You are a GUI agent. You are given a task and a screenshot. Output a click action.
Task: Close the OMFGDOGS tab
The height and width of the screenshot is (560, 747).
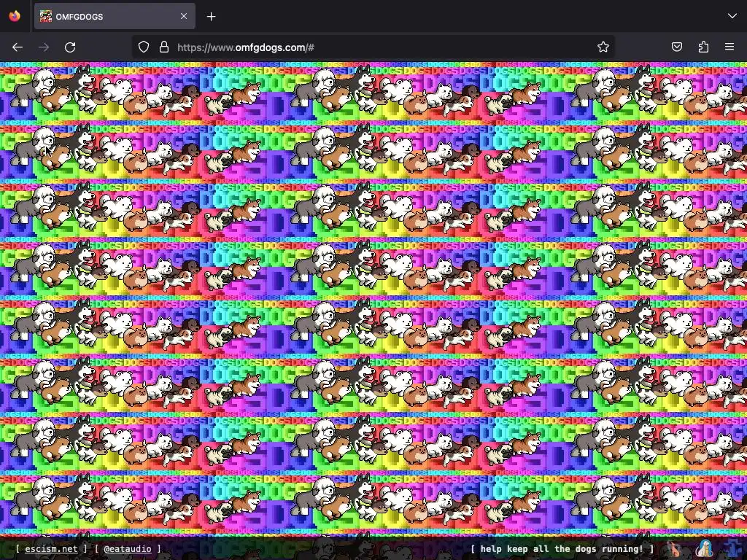click(x=184, y=16)
